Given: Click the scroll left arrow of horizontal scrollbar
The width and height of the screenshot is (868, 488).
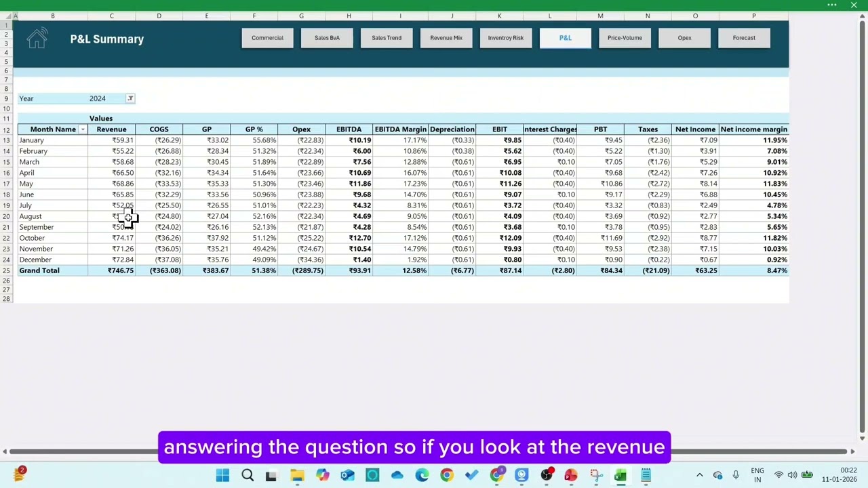Looking at the screenshot, I should click(5, 451).
